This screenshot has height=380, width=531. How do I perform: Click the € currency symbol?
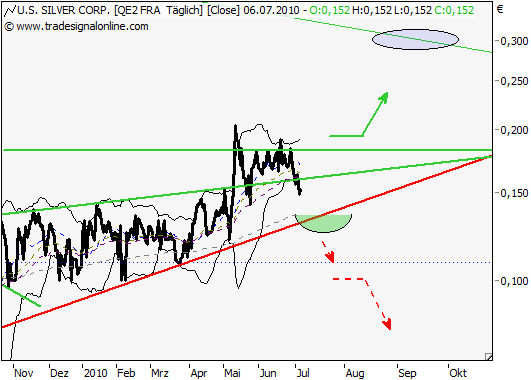[x=500, y=9]
